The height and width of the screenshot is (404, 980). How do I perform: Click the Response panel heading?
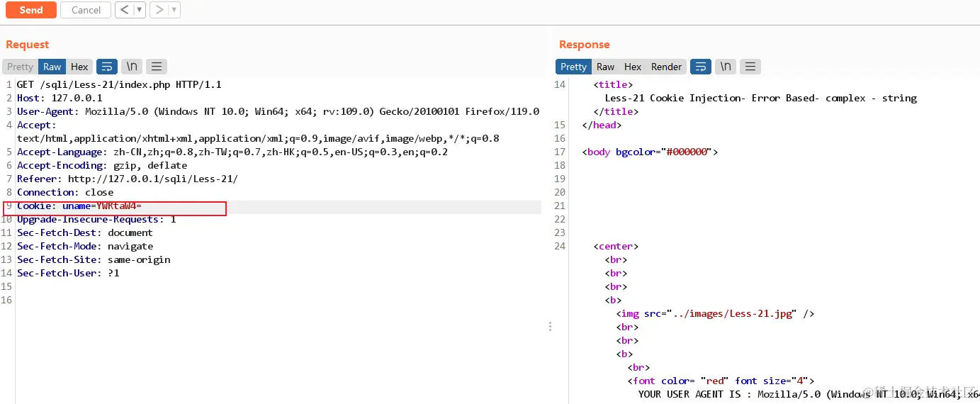point(585,45)
